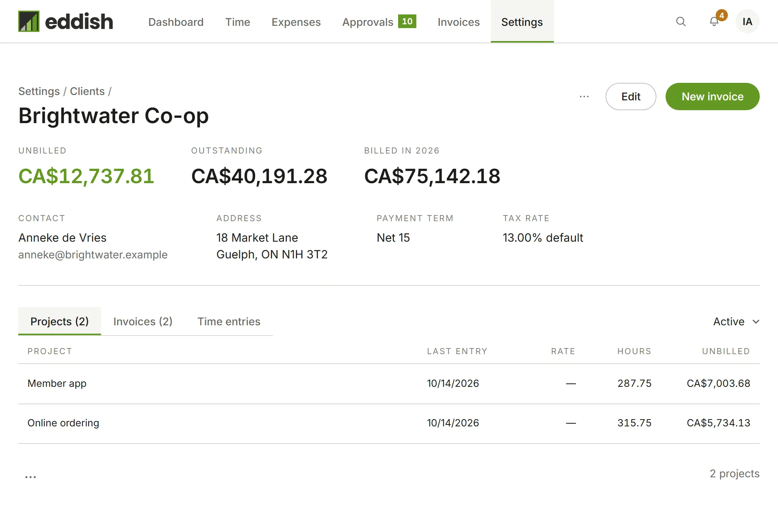Screen dimensions: 778x532
Task: Sort by the HOURS column header
Action: click(634, 351)
